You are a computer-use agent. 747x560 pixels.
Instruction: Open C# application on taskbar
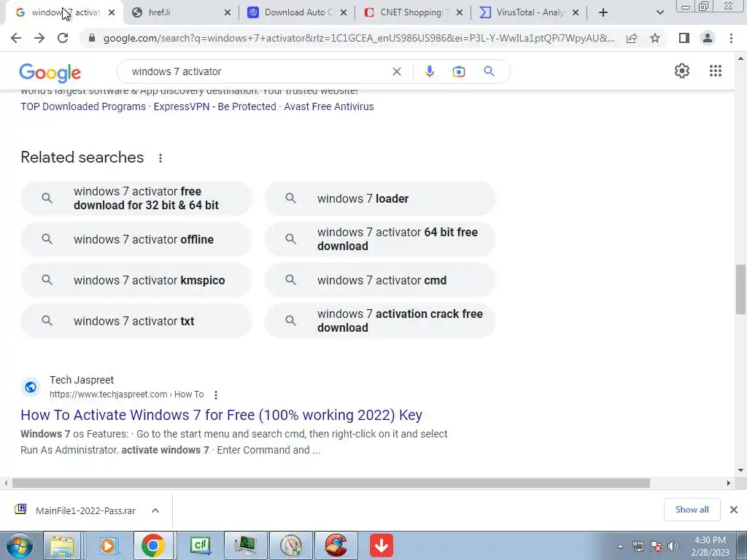pos(200,545)
